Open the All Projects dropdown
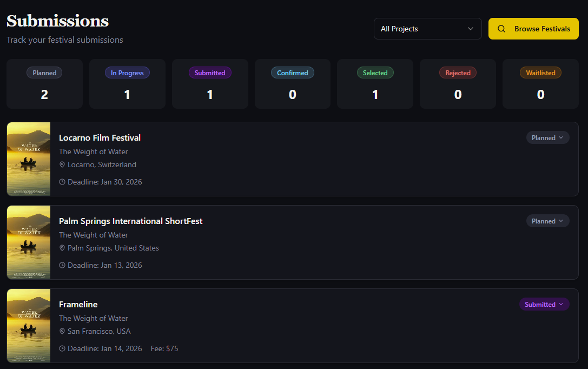This screenshot has height=369, width=588. [427, 28]
